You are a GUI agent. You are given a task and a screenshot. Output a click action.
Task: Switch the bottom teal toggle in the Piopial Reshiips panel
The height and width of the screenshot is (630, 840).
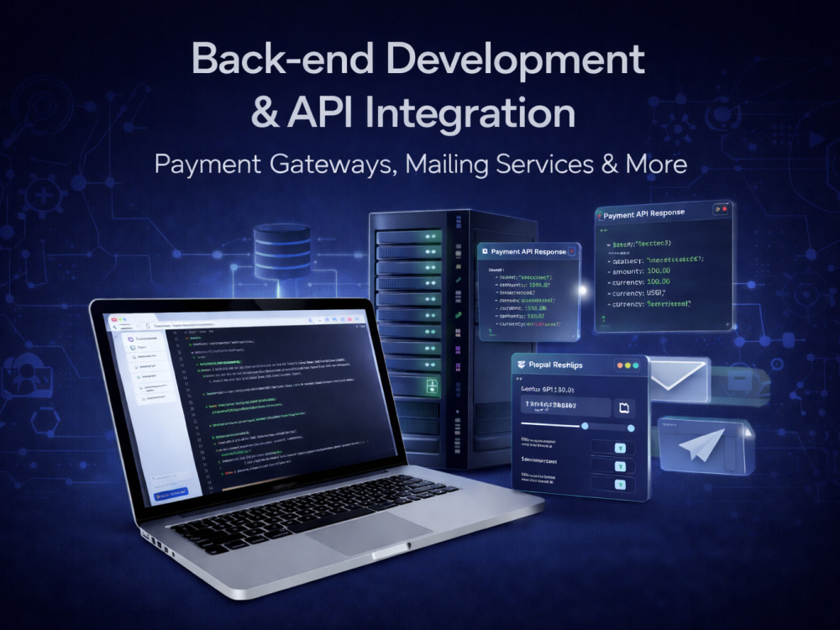pos(620,485)
